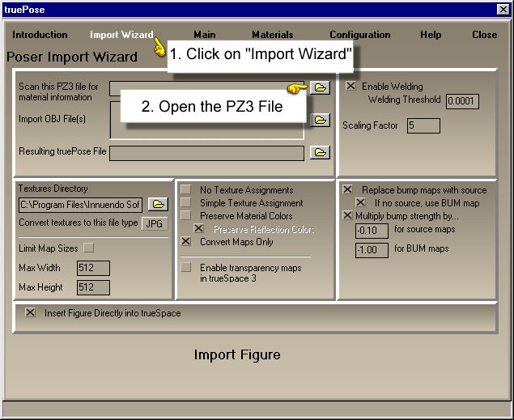Go to the Introduction tab
This screenshot has width=514, height=420.
click(40, 35)
